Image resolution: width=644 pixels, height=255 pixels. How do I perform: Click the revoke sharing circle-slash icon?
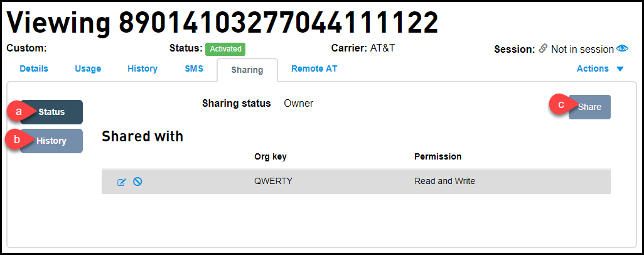point(137,182)
